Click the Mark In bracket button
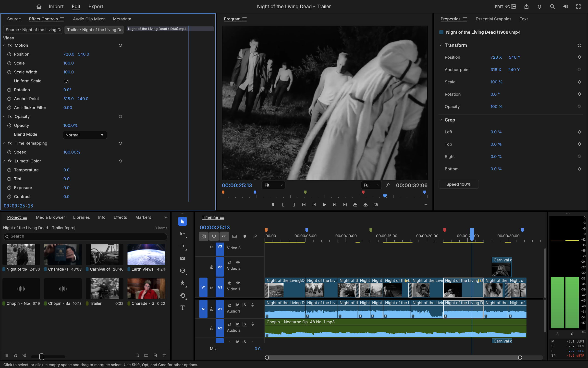Viewport: 588px width, 368px height. 283,205
